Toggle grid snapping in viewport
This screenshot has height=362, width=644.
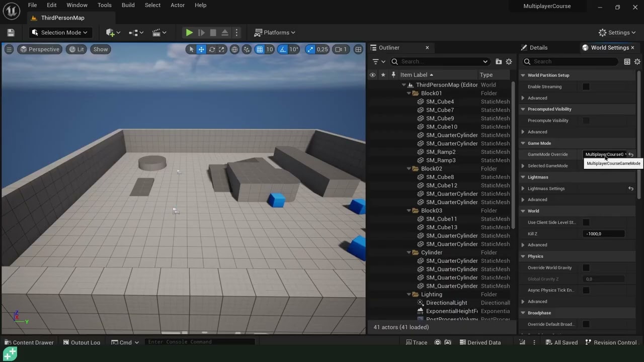click(x=259, y=49)
